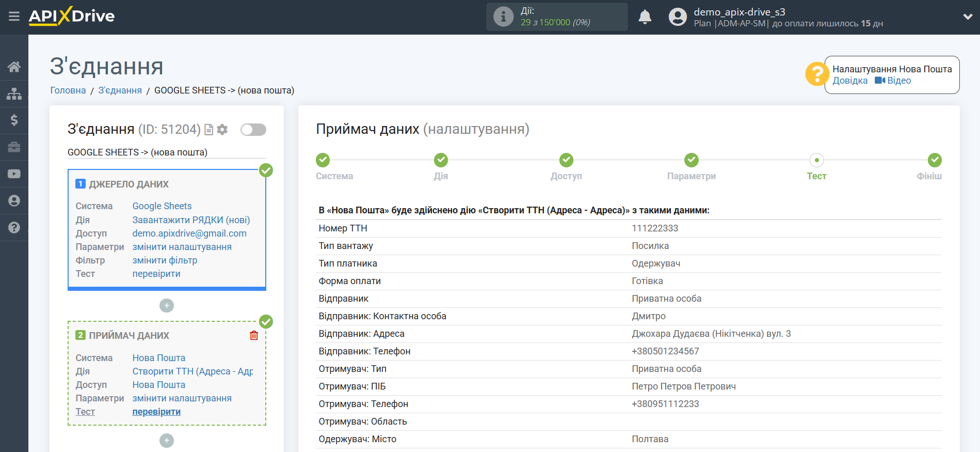Open YouTube video icon in sidebar
Screen dimensions: 980x452
(x=14, y=174)
